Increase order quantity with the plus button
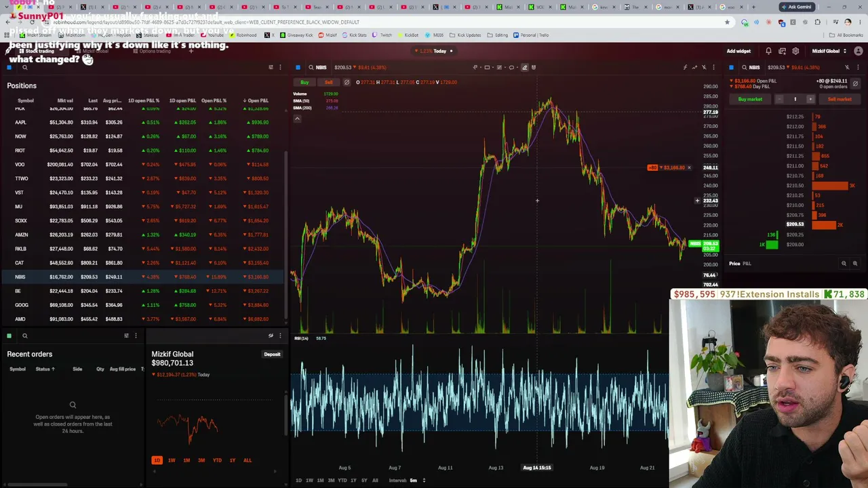The width and height of the screenshot is (868, 488). pyautogui.click(x=810, y=99)
